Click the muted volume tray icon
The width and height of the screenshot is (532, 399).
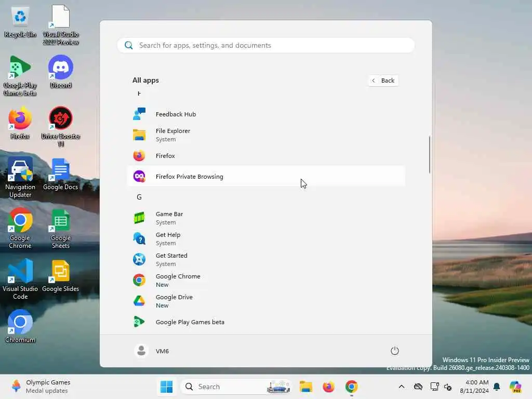(x=448, y=387)
